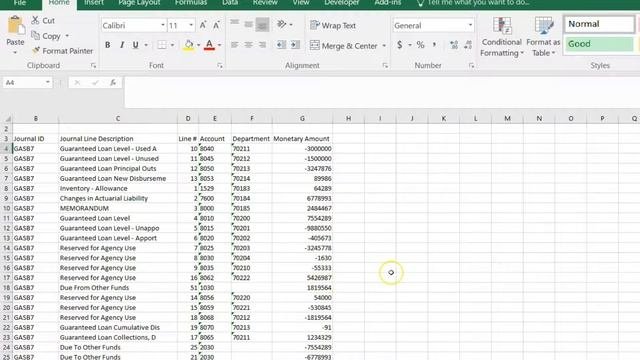Apply accounting dollar number format
This screenshot has width=640, height=360.
click(400, 44)
